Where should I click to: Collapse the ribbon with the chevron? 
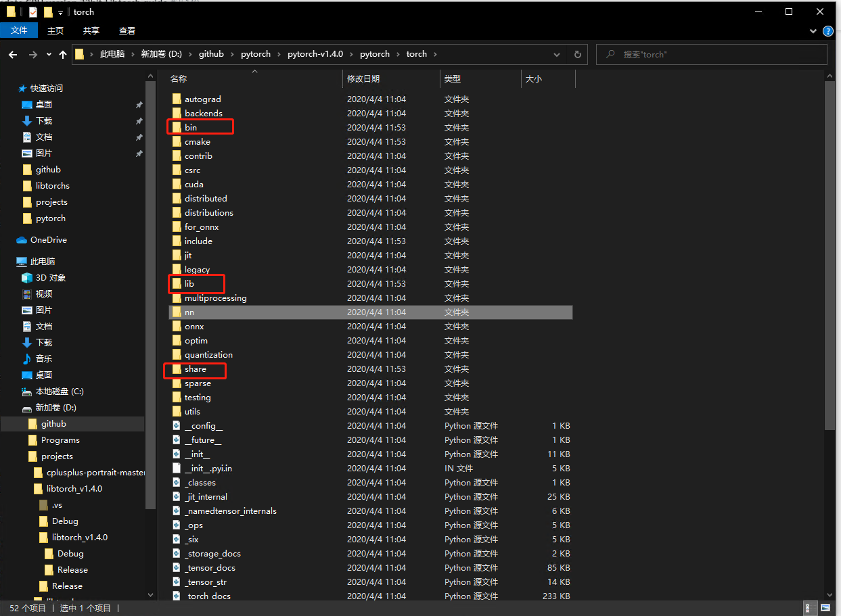[x=814, y=30]
